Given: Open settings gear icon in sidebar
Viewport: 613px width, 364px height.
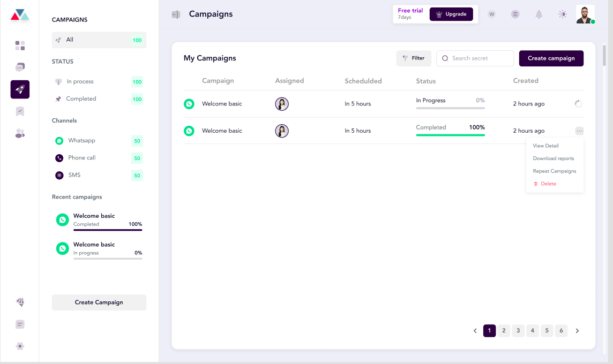Looking at the screenshot, I should point(20,346).
